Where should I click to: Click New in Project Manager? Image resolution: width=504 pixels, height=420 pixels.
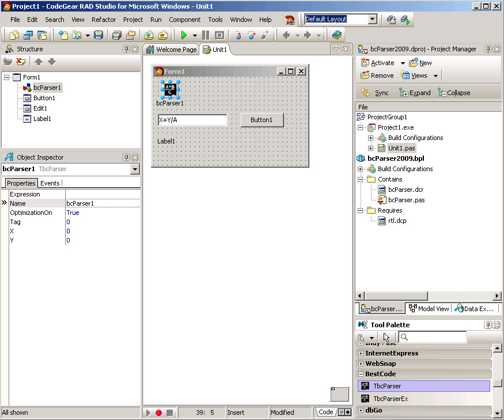click(420, 63)
